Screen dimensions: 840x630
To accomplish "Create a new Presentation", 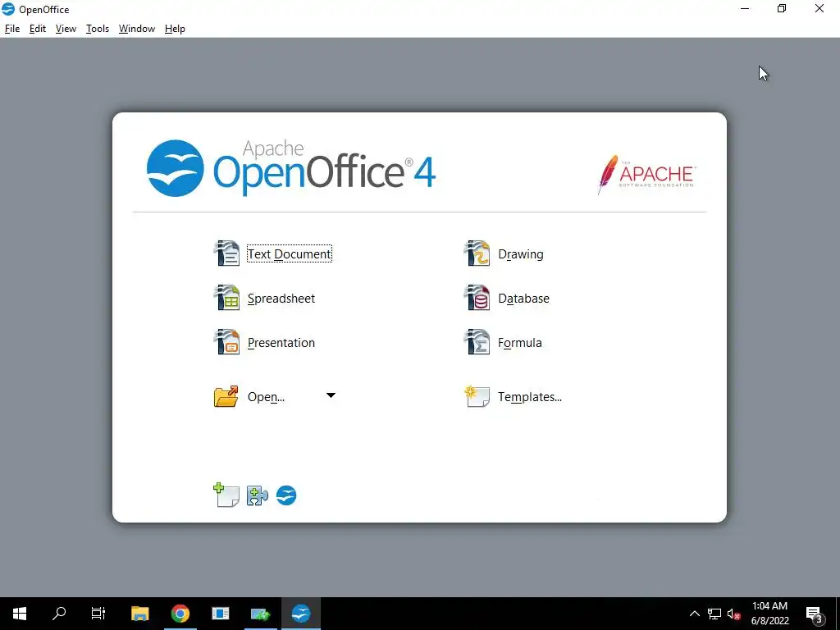I will (x=281, y=343).
